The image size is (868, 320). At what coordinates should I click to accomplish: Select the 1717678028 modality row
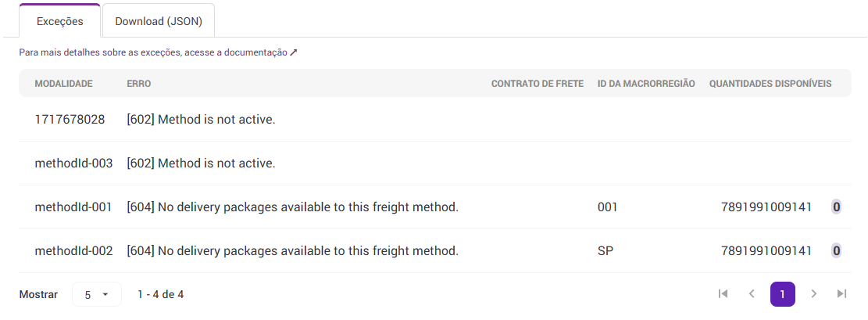[70, 120]
